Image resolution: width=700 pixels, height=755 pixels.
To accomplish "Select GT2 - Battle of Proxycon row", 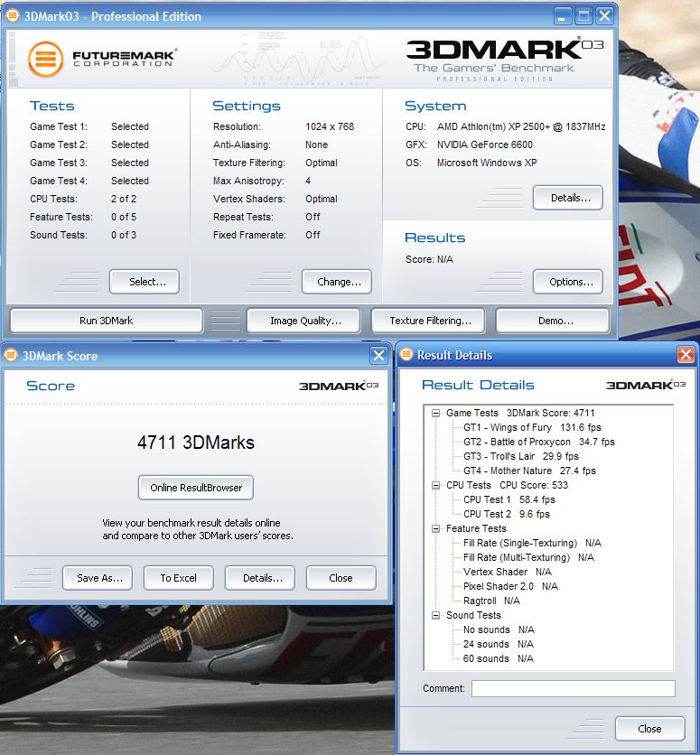I will (538, 442).
